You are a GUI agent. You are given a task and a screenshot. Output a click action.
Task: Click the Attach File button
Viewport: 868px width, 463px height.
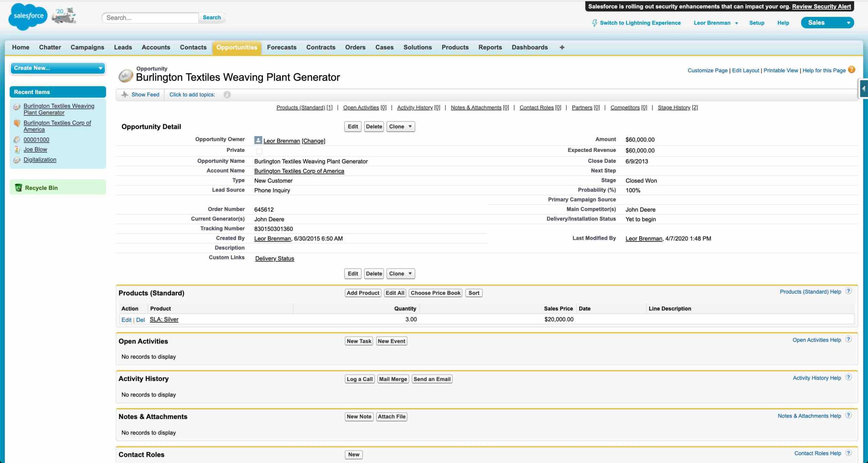(392, 417)
